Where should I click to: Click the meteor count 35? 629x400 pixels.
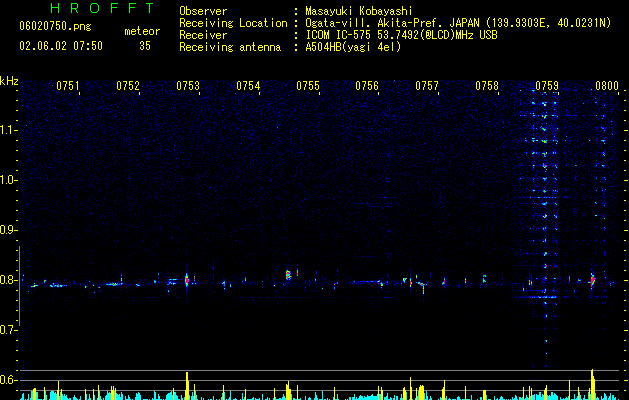145,46
